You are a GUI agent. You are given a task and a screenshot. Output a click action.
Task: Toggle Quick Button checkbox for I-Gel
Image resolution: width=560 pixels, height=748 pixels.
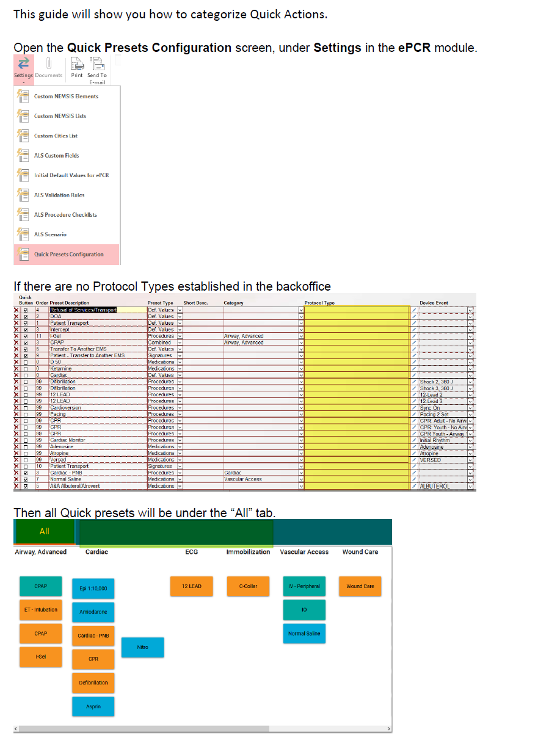(x=25, y=336)
